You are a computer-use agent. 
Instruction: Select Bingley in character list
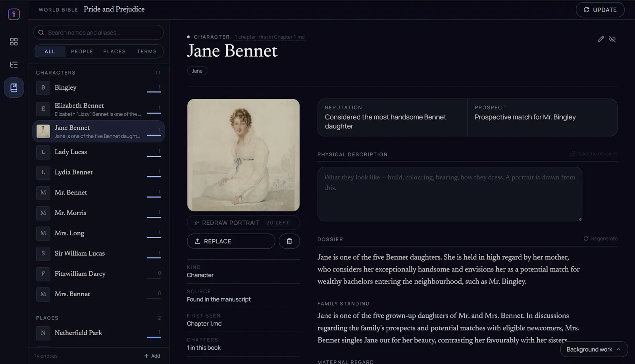click(98, 87)
